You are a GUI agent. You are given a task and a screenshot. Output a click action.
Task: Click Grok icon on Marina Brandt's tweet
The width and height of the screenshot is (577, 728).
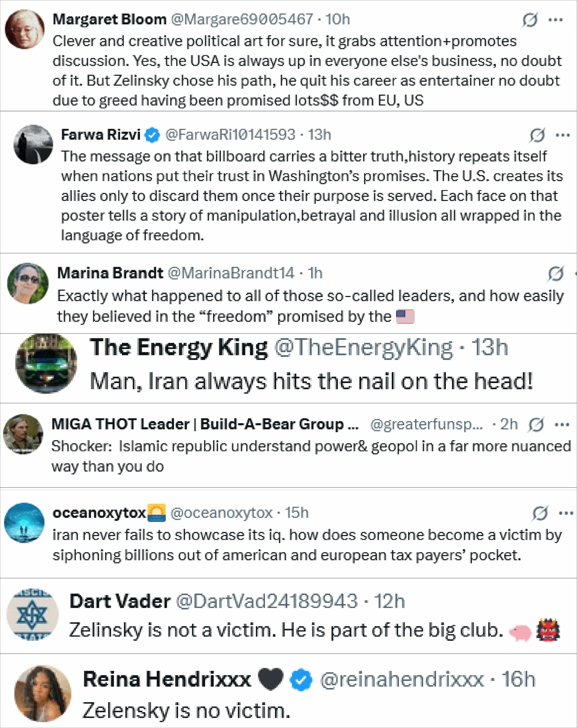[x=556, y=274]
